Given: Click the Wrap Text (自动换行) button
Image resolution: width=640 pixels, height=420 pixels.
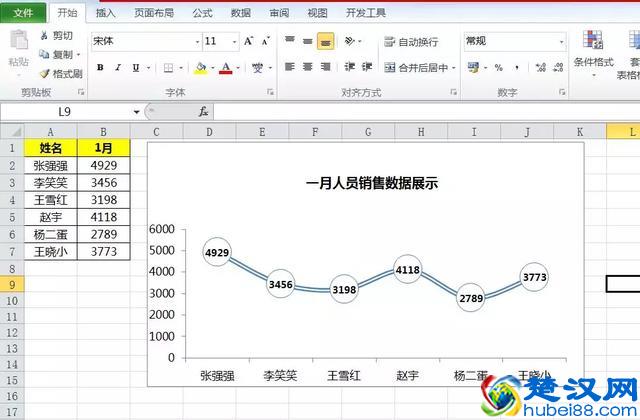Looking at the screenshot, I should tap(411, 42).
